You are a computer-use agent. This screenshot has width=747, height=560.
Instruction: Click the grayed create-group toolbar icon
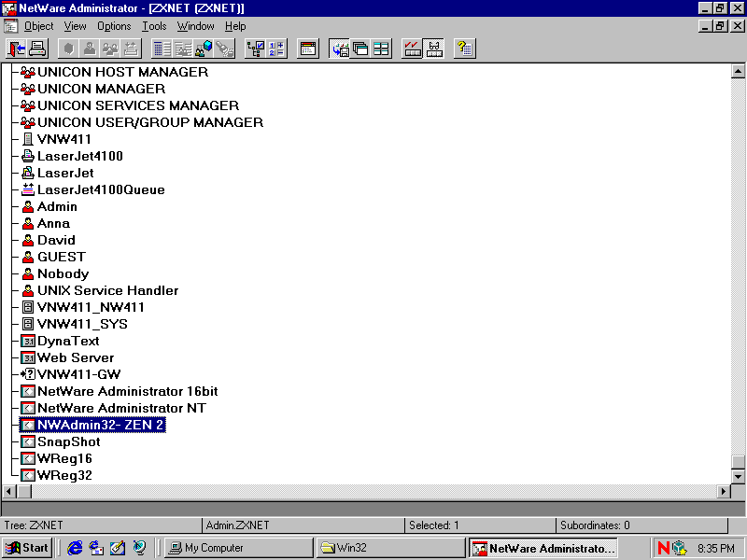click(x=110, y=49)
